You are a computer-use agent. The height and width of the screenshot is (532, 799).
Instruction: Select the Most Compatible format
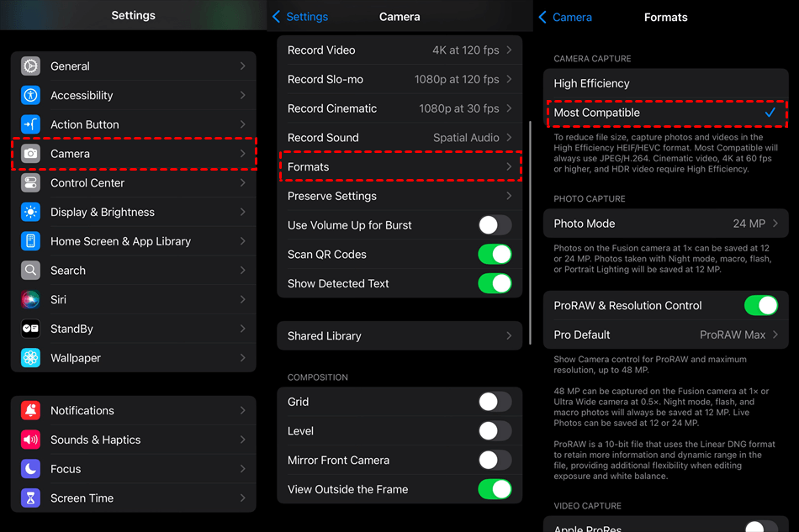(x=666, y=113)
